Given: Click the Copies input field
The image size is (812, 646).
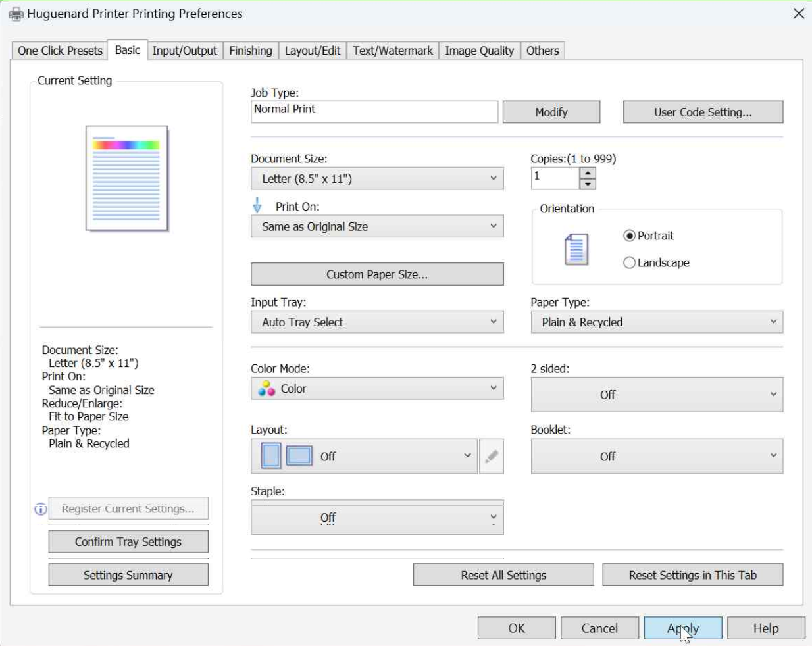Looking at the screenshot, I should click(555, 178).
